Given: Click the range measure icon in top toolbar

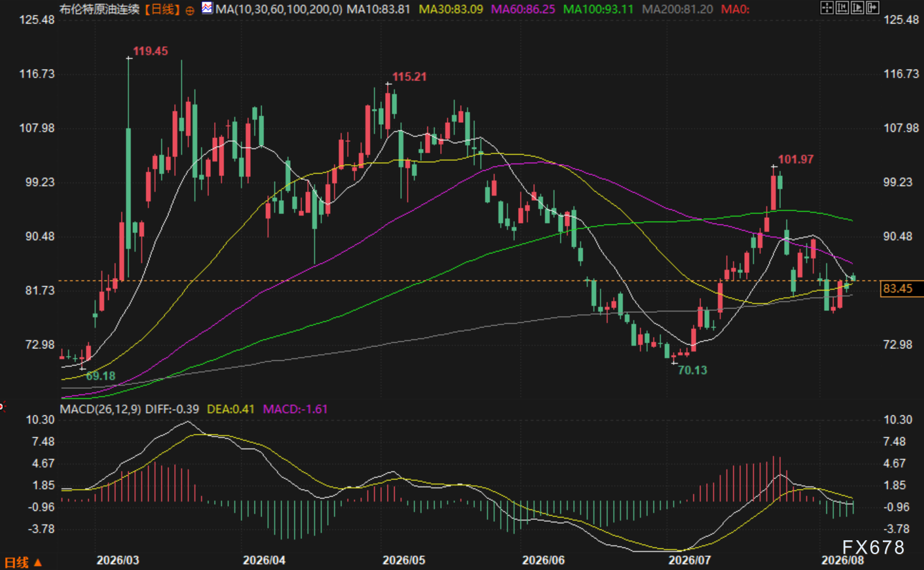Looking at the screenshot, I should coord(842,8).
